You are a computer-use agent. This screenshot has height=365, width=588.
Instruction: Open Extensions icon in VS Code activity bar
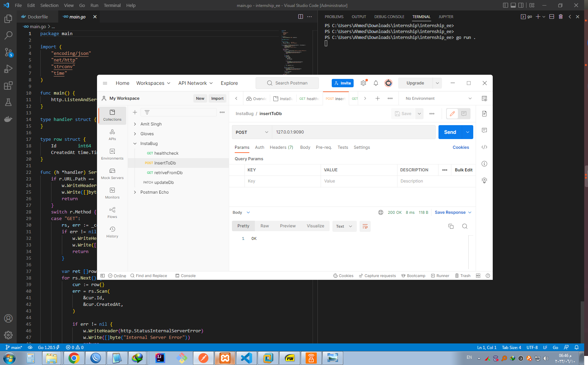tap(8, 86)
